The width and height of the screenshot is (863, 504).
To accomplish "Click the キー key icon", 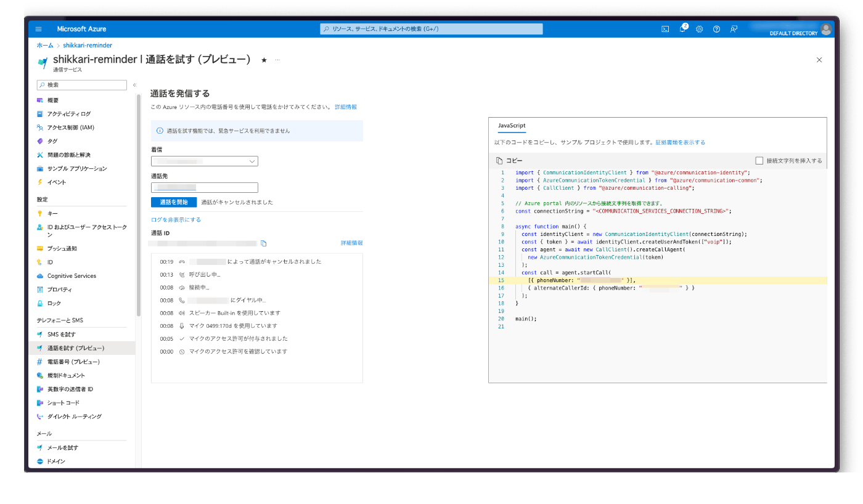I will click(x=40, y=213).
